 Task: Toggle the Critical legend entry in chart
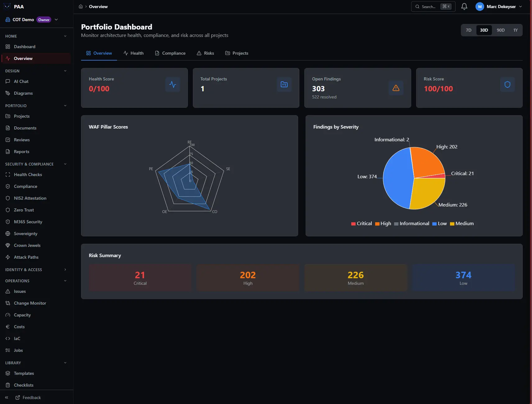point(361,224)
